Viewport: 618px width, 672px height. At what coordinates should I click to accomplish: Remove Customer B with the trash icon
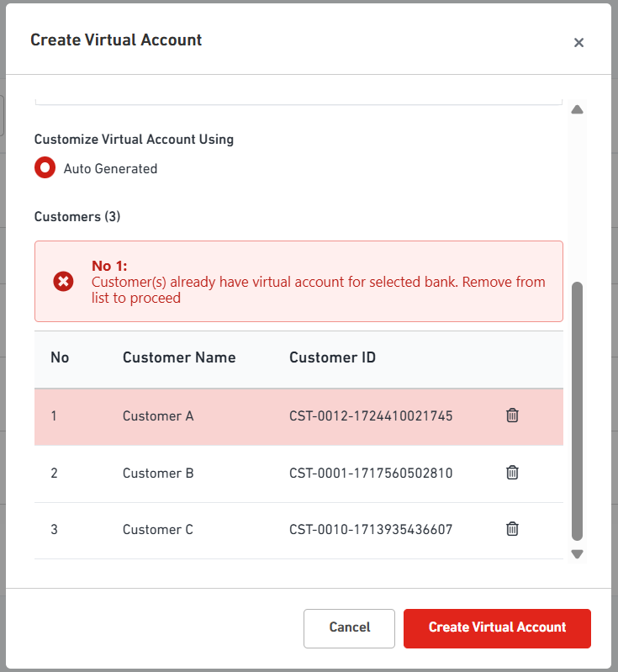click(x=512, y=473)
